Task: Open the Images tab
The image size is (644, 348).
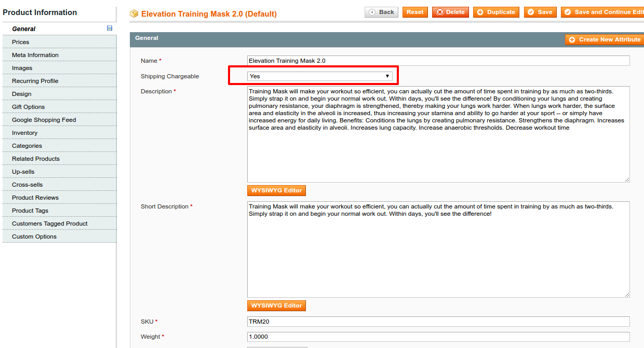Action: (59, 68)
